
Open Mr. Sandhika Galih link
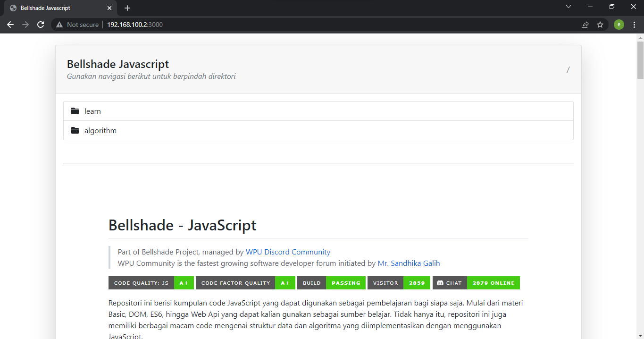click(409, 263)
